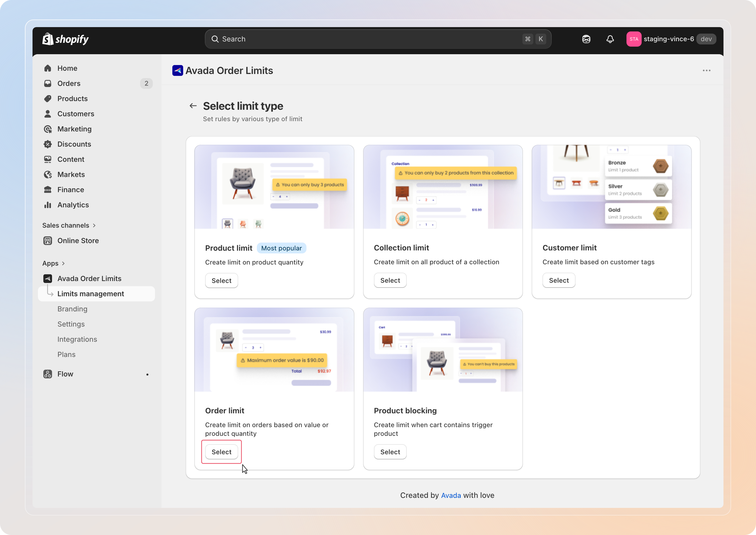The width and height of the screenshot is (756, 535).
Task: Click the STA store avatar
Action: (634, 39)
